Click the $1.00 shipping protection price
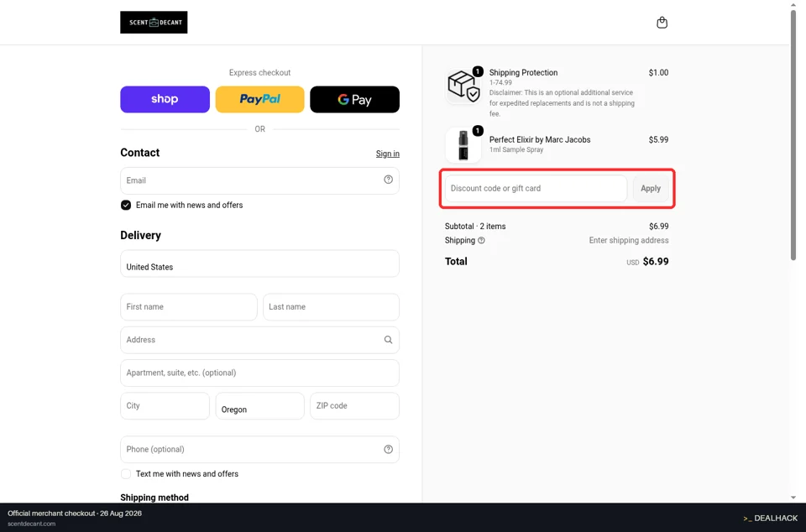Viewport: 806px width, 532px height. (x=658, y=72)
